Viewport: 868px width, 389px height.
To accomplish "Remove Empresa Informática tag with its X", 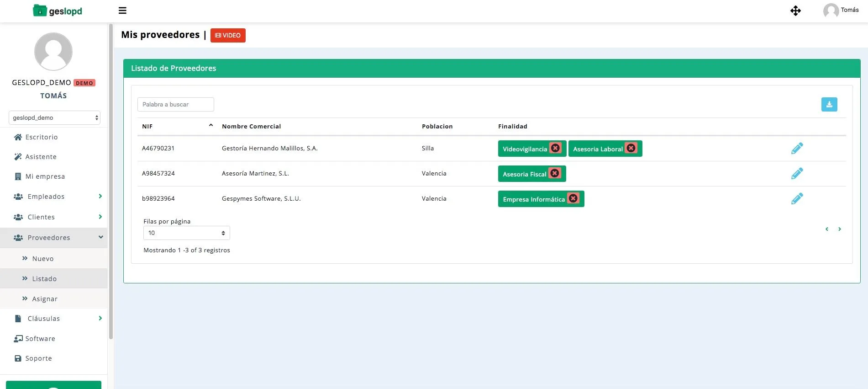I will (573, 198).
